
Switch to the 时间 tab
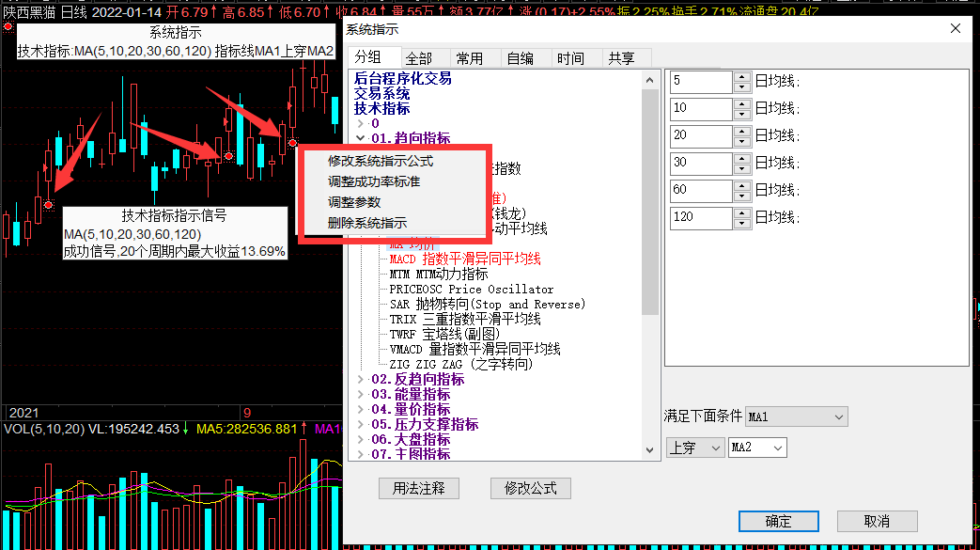(x=570, y=58)
